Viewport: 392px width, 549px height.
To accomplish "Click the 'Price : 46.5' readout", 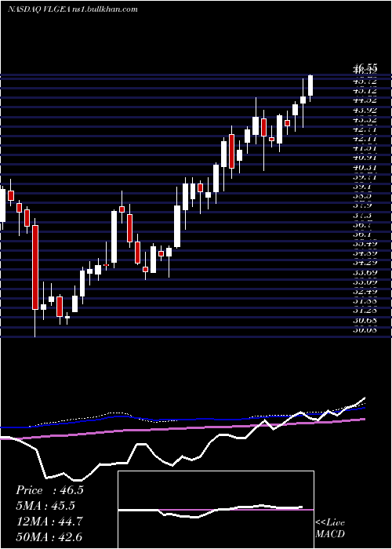I will point(49,490).
